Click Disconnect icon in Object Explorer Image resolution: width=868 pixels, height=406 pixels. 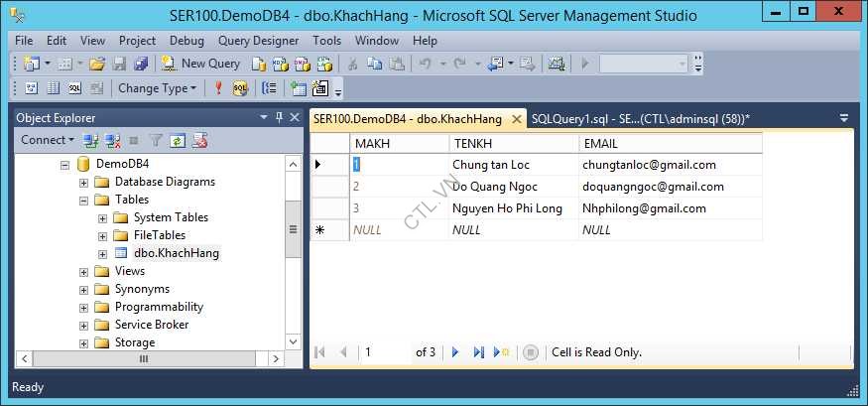[113, 141]
